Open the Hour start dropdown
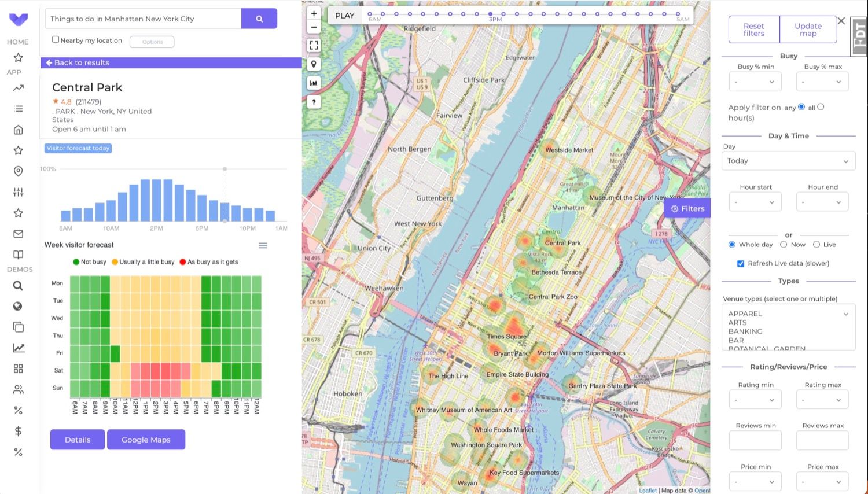868x494 pixels. (755, 202)
